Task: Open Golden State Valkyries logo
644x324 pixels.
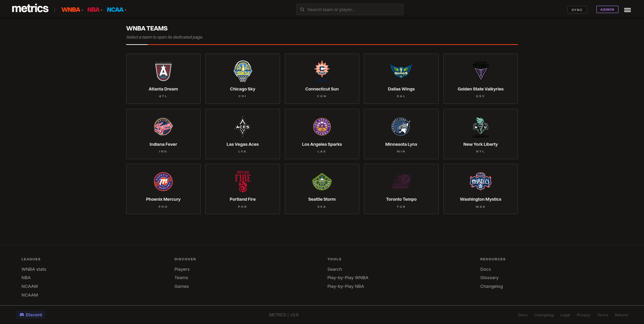Action: [x=481, y=71]
